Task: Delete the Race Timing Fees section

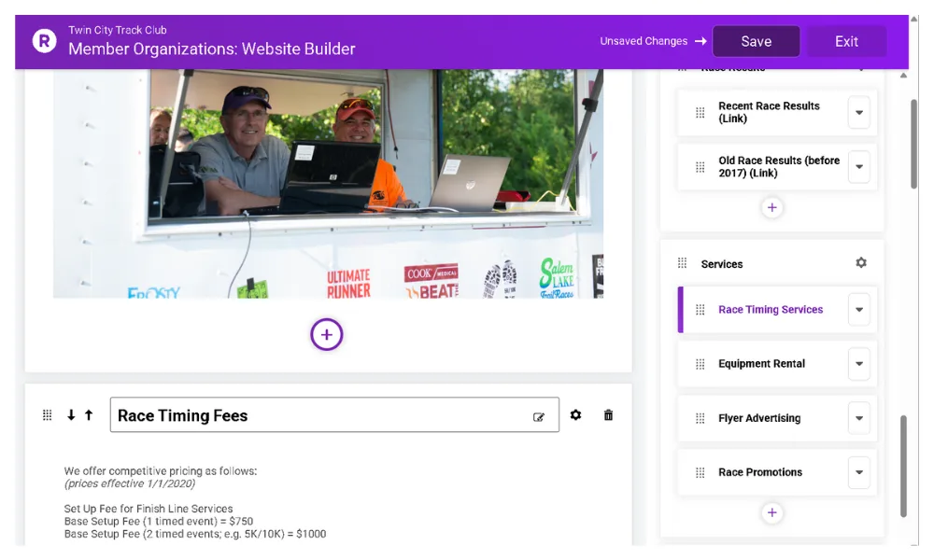Action: (608, 414)
